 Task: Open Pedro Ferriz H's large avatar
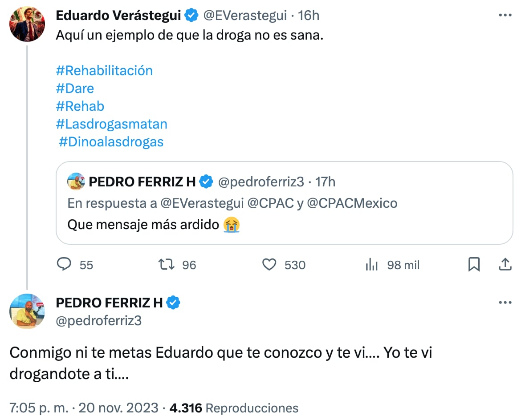[x=27, y=311]
